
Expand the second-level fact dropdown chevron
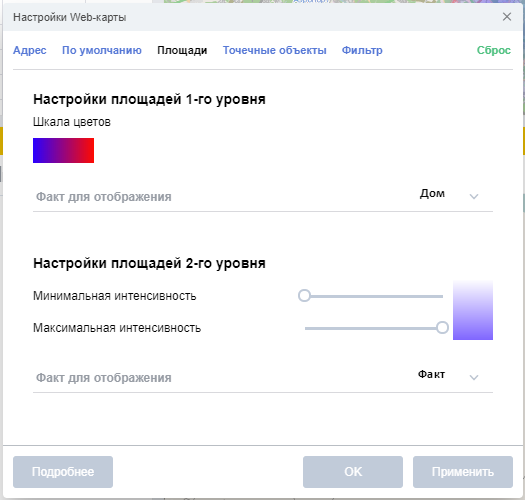(x=473, y=377)
